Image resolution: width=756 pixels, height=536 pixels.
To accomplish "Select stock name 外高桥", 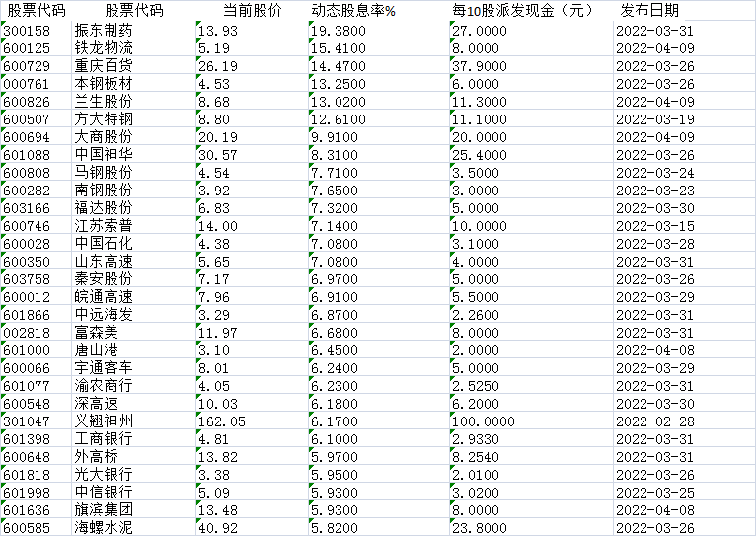I will pos(96,457).
